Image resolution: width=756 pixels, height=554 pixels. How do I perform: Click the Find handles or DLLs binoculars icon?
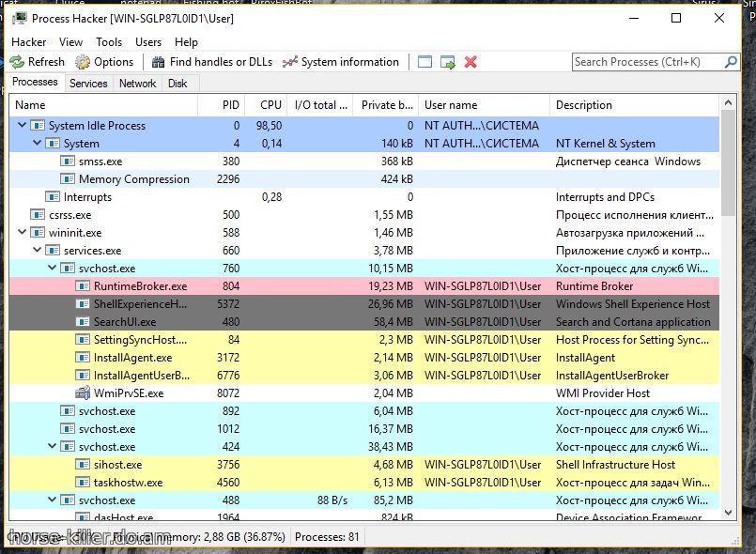tap(158, 62)
